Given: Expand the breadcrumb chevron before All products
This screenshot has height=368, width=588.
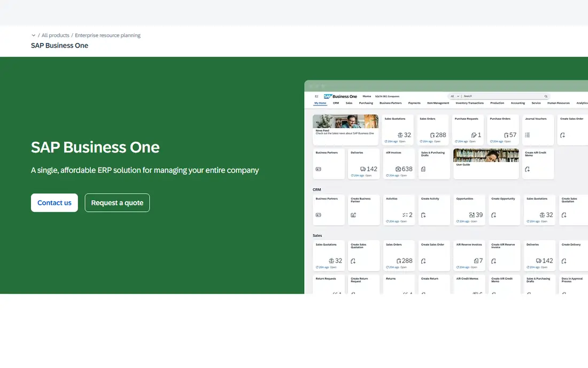Looking at the screenshot, I should point(33,35).
